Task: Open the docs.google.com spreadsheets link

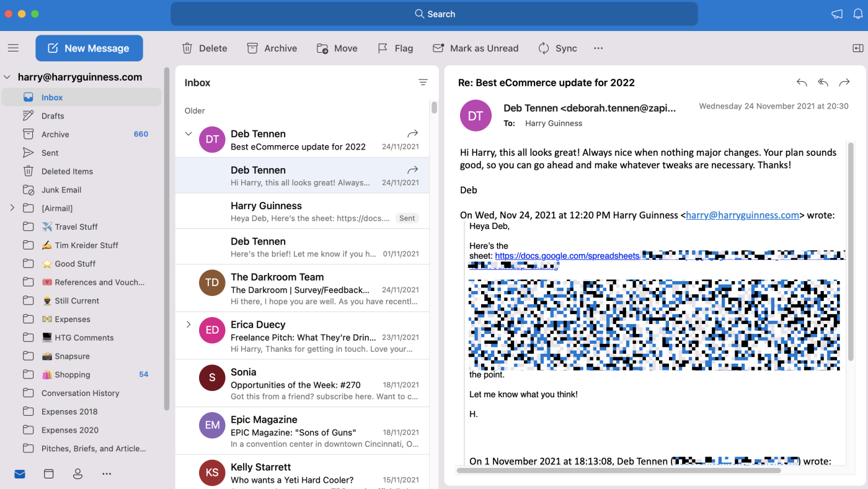Action: coord(567,255)
